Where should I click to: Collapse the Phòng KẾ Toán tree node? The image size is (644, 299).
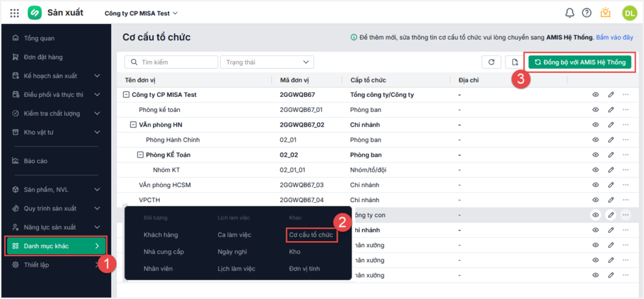[x=140, y=155]
